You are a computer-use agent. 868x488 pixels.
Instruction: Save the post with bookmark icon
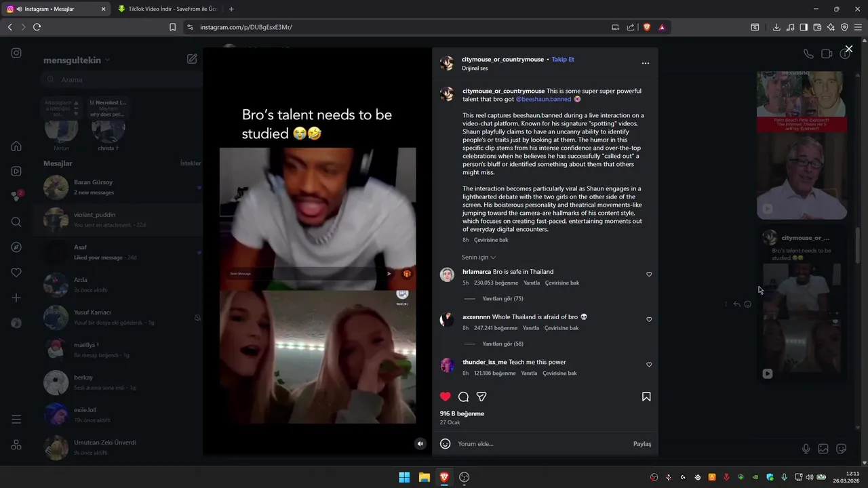pos(646,396)
